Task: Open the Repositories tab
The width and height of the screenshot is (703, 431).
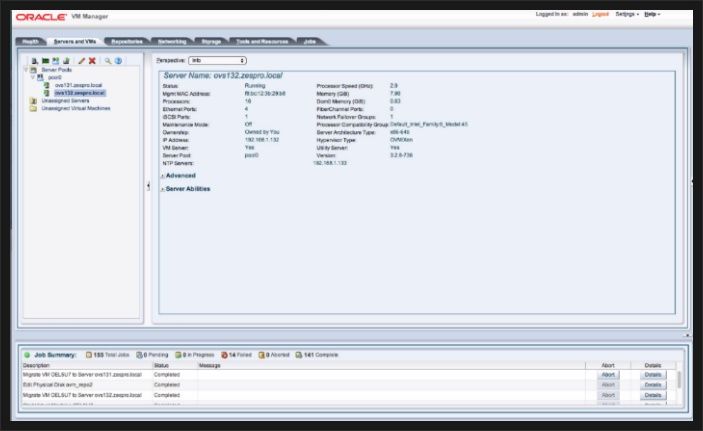Action: [x=127, y=41]
